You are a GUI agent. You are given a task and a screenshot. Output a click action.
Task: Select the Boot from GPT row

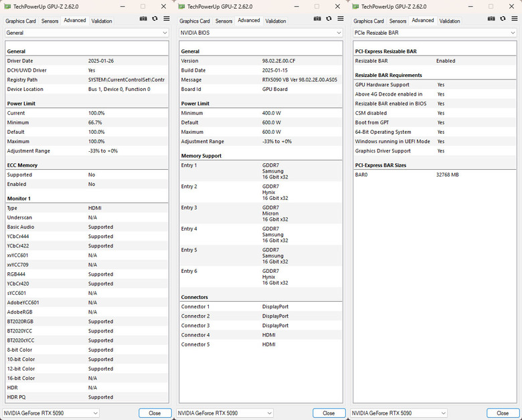435,122
